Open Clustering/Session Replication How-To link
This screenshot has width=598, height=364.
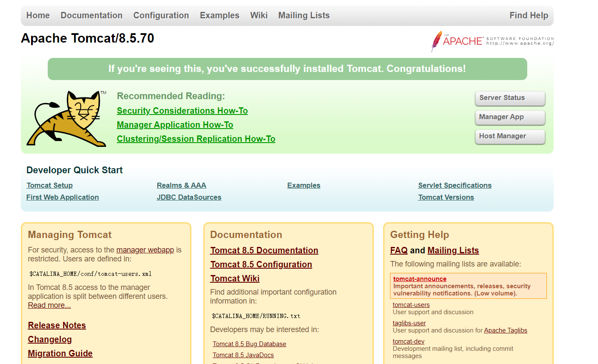pyautogui.click(x=196, y=139)
